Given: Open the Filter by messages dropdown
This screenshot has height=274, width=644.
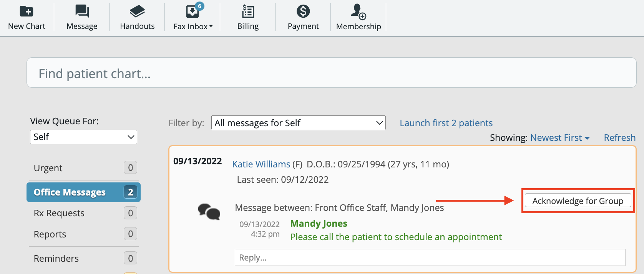Looking at the screenshot, I should coord(298,123).
